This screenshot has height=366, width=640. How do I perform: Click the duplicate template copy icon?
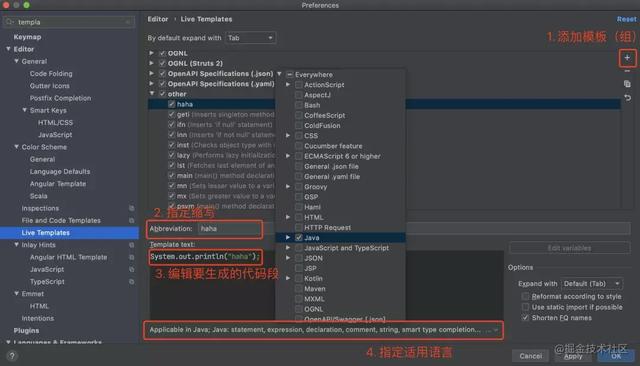[x=627, y=84]
